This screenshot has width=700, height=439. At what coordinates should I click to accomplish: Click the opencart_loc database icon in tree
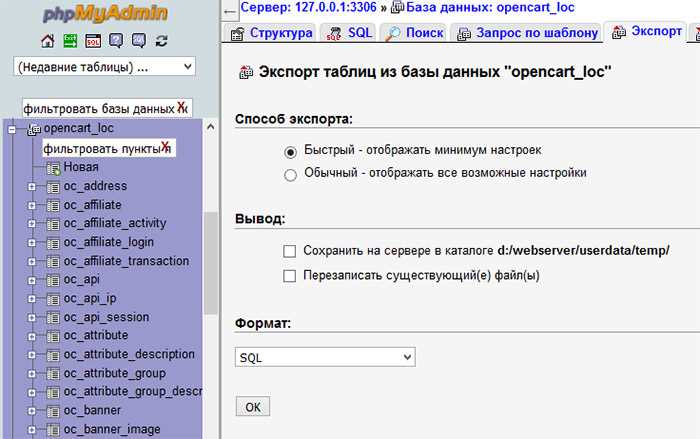tap(34, 129)
